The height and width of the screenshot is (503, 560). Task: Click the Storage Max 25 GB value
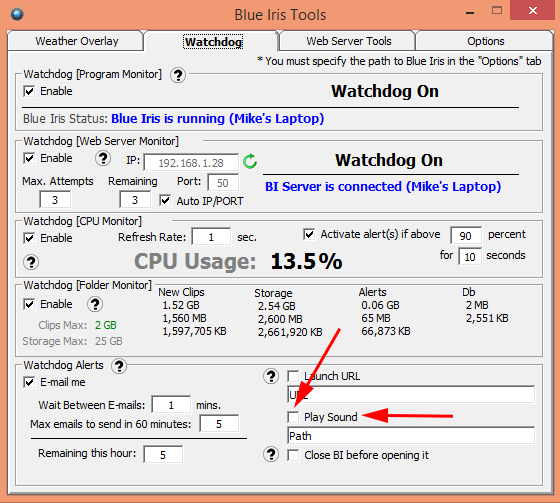[109, 341]
